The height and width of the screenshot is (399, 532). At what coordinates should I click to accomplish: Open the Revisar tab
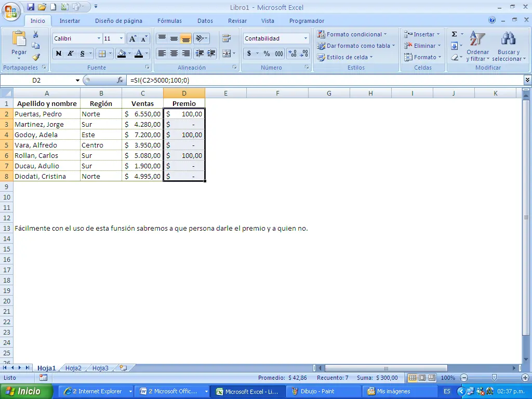coord(237,21)
